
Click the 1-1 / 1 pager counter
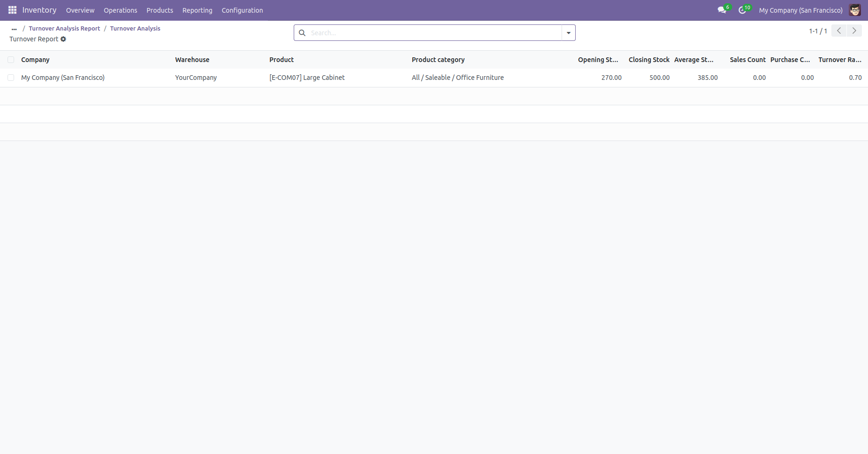(818, 31)
